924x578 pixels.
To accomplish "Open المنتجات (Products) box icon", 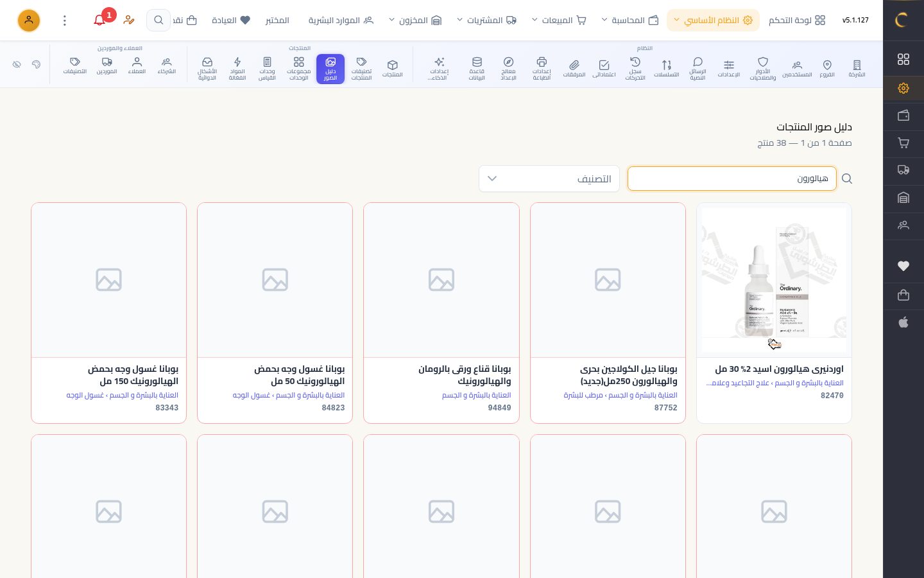I will coord(393,69).
